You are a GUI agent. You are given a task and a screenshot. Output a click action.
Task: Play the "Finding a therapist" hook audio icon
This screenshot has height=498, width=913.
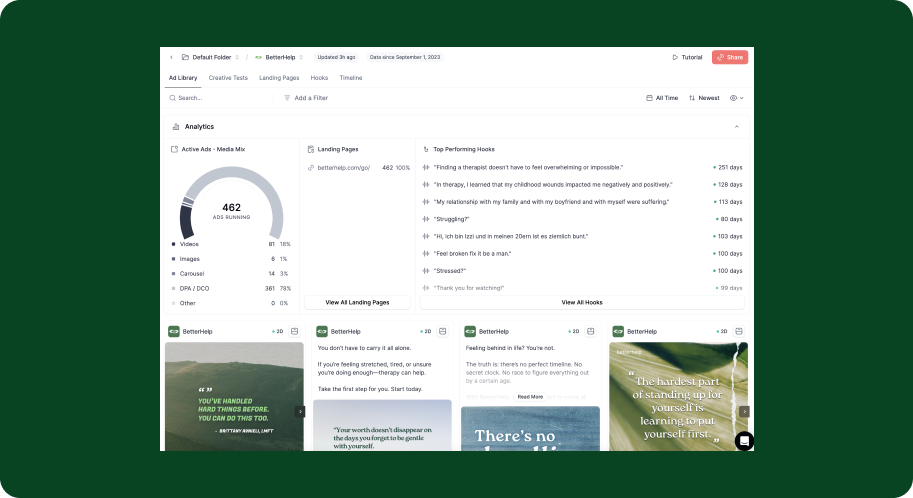(426, 167)
